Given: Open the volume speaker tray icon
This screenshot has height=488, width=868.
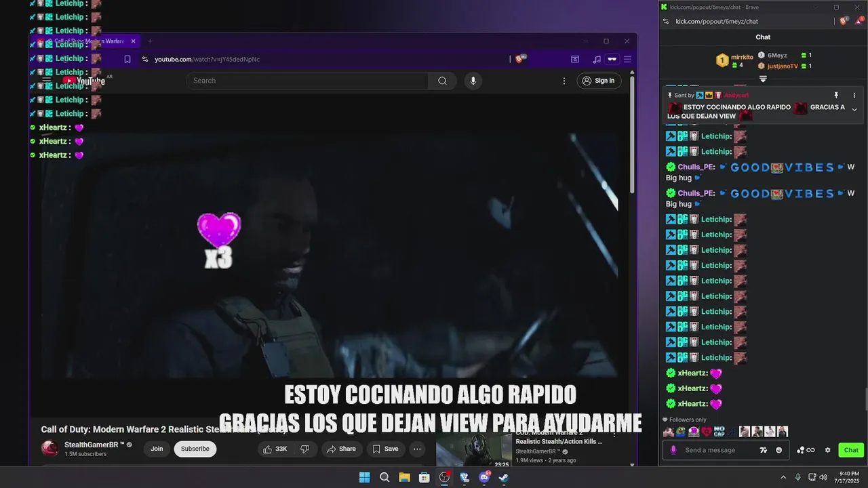Looking at the screenshot, I should [x=823, y=477].
